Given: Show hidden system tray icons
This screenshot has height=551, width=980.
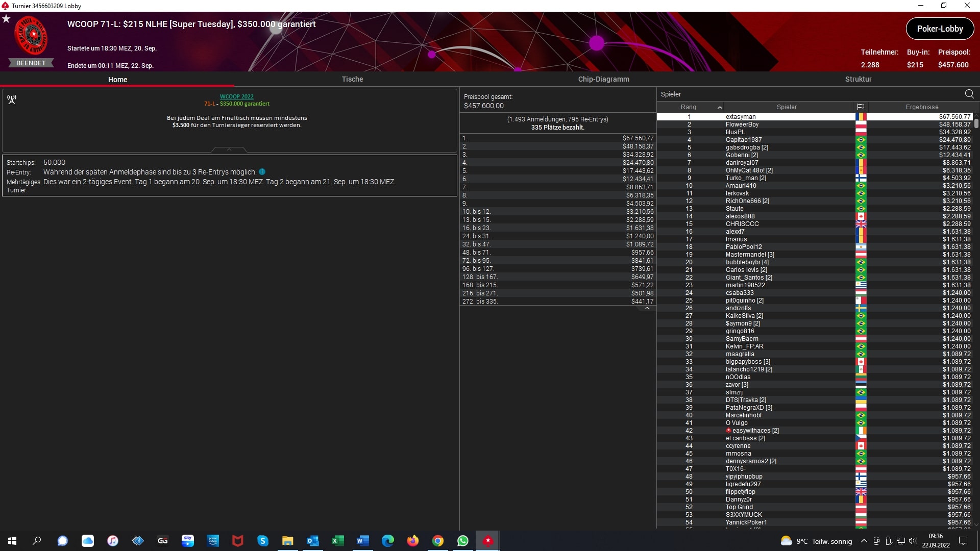Looking at the screenshot, I should 864,541.
